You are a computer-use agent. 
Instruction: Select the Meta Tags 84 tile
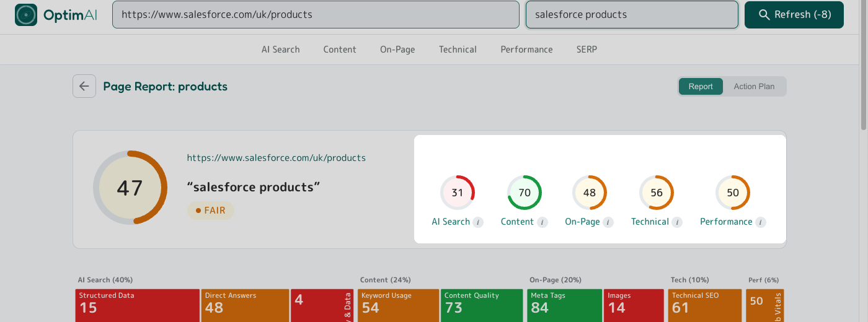[564, 305]
